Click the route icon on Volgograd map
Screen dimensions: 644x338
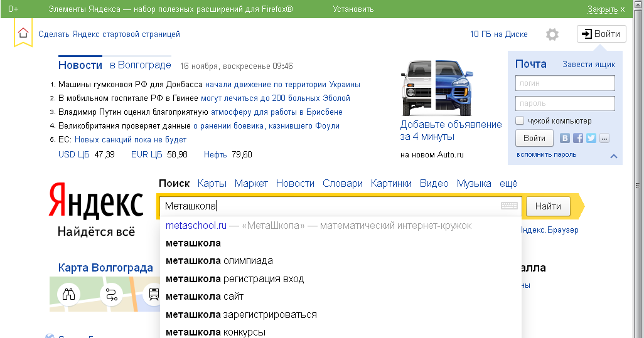[x=111, y=294]
